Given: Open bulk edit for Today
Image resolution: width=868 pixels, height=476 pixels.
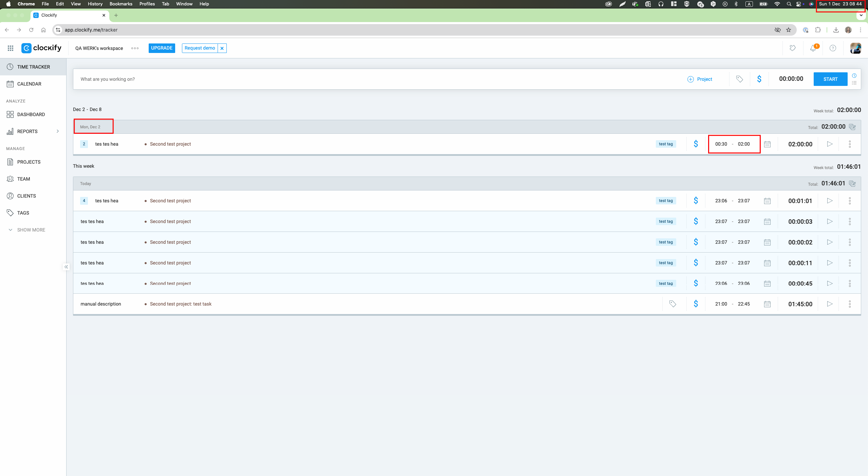Looking at the screenshot, I should point(852,184).
